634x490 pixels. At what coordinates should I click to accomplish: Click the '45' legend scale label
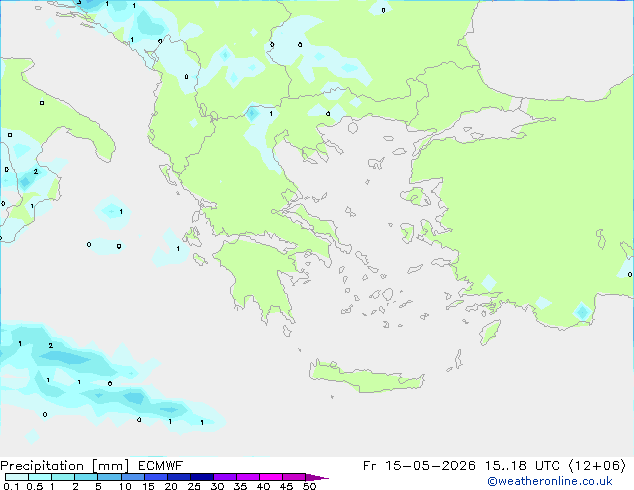(x=286, y=486)
